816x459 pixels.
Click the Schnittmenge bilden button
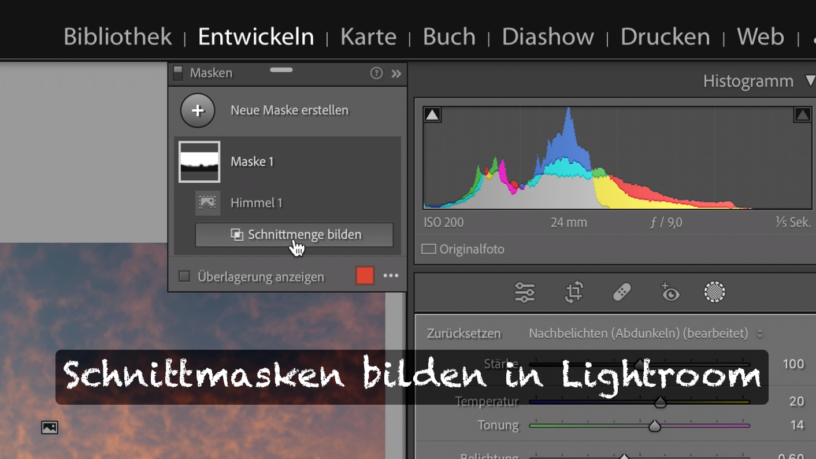pyautogui.click(x=294, y=235)
